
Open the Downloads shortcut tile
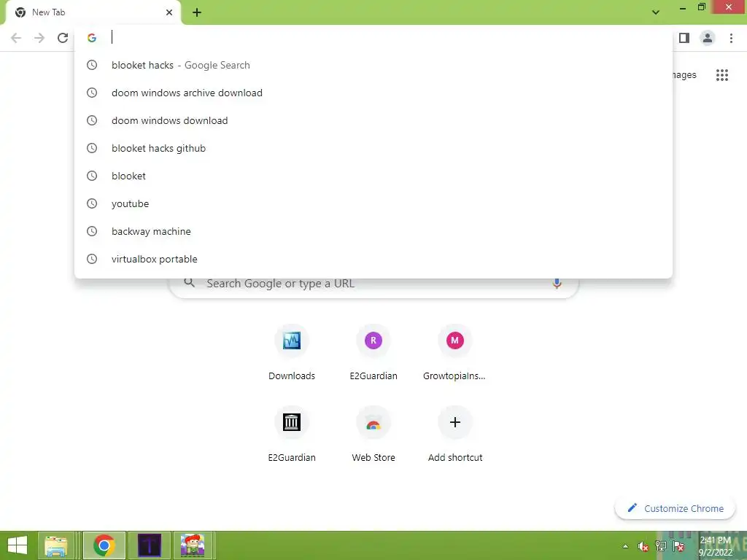coord(292,352)
